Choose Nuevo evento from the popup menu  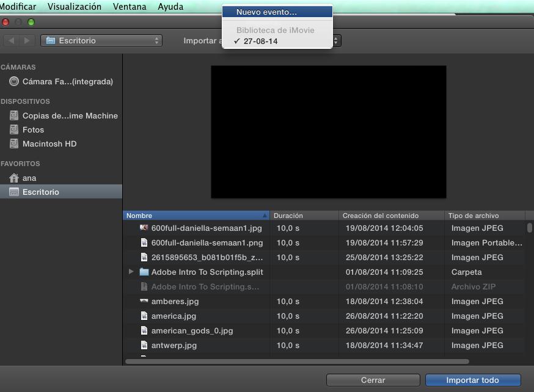pyautogui.click(x=266, y=12)
